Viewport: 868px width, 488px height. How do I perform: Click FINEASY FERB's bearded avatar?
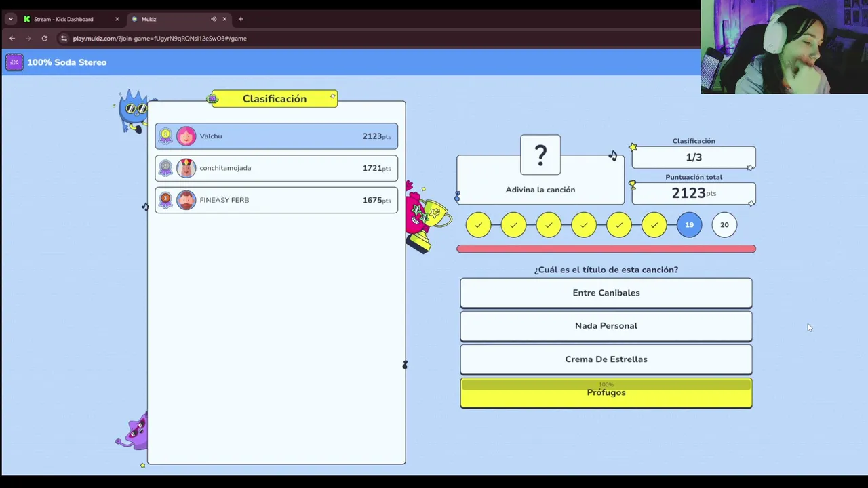pos(186,200)
